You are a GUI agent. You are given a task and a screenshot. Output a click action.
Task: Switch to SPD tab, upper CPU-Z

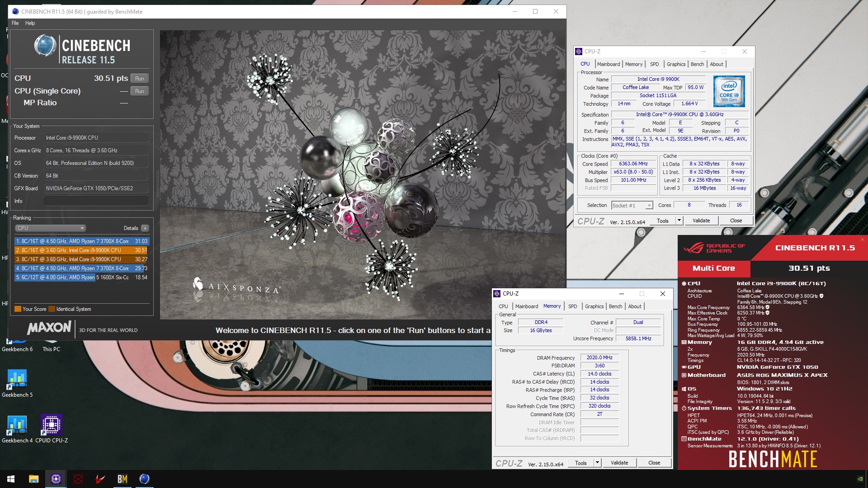coord(654,64)
